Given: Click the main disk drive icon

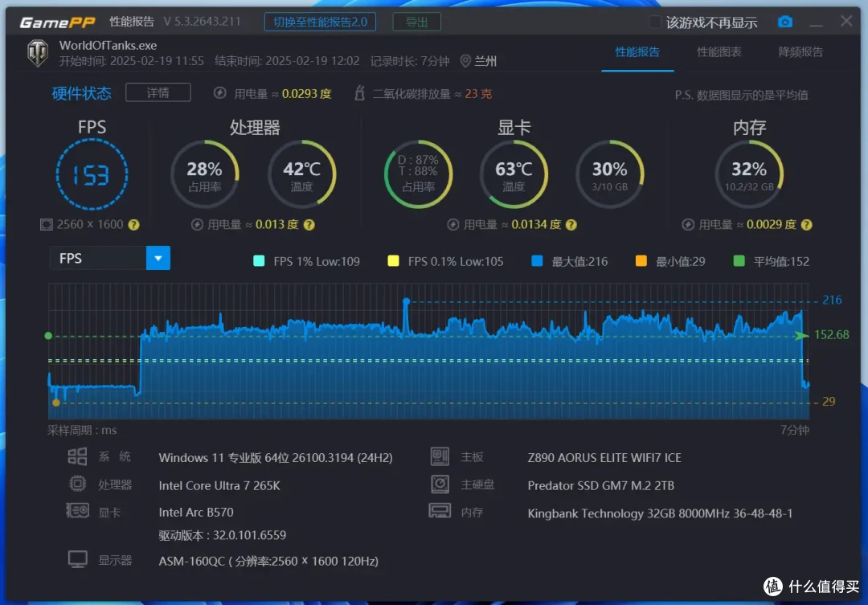Looking at the screenshot, I should tap(440, 484).
